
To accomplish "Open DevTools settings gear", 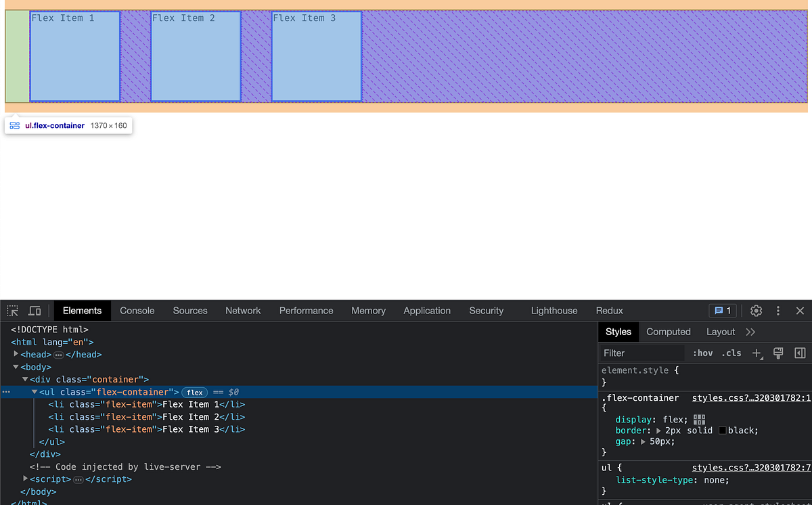I will point(756,310).
